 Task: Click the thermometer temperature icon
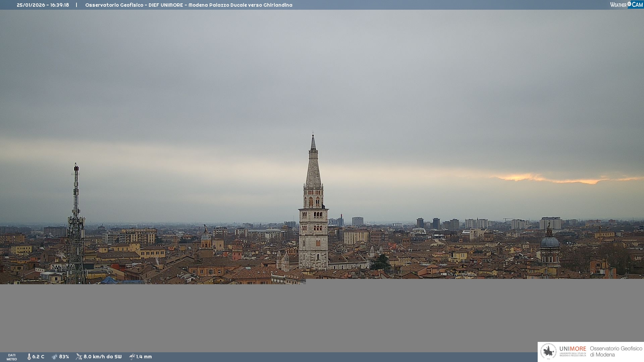[x=29, y=357]
